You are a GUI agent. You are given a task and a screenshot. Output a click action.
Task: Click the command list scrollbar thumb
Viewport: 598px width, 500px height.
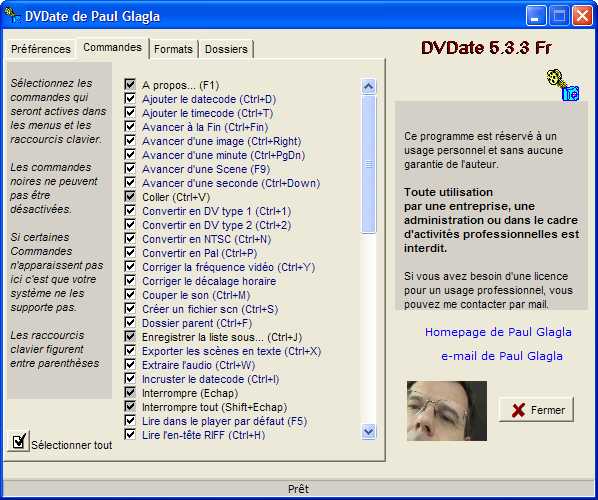[368, 164]
